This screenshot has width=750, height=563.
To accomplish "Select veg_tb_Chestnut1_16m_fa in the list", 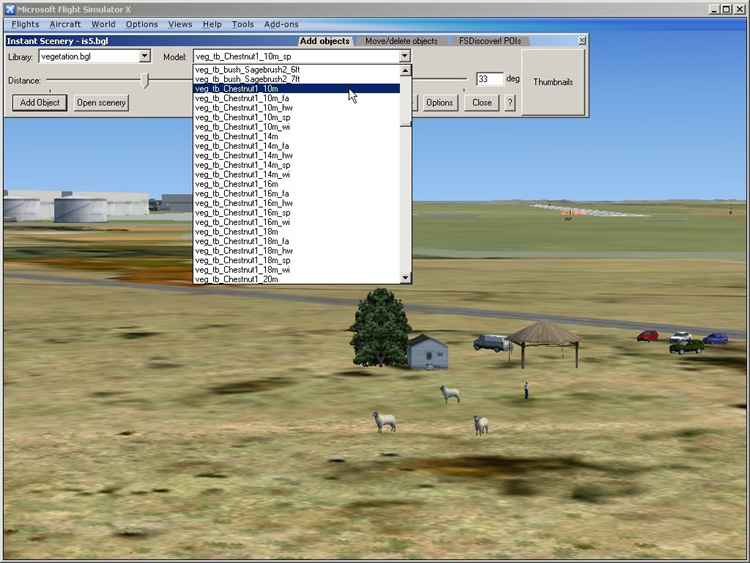I will (x=297, y=194).
